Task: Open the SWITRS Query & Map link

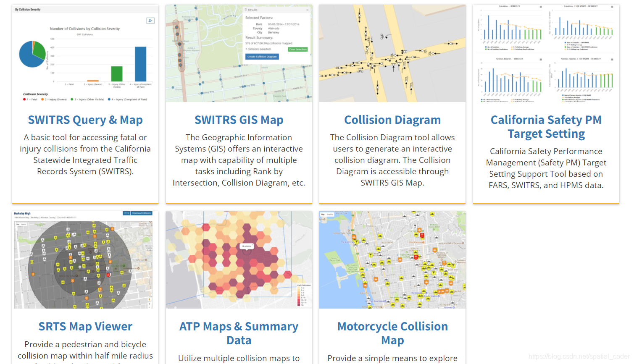Action: [x=85, y=120]
